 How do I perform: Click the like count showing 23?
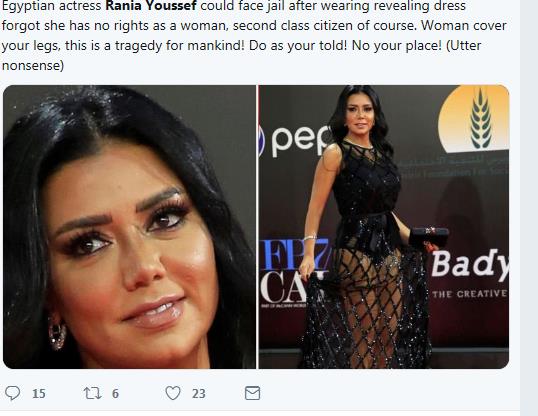[x=199, y=393]
